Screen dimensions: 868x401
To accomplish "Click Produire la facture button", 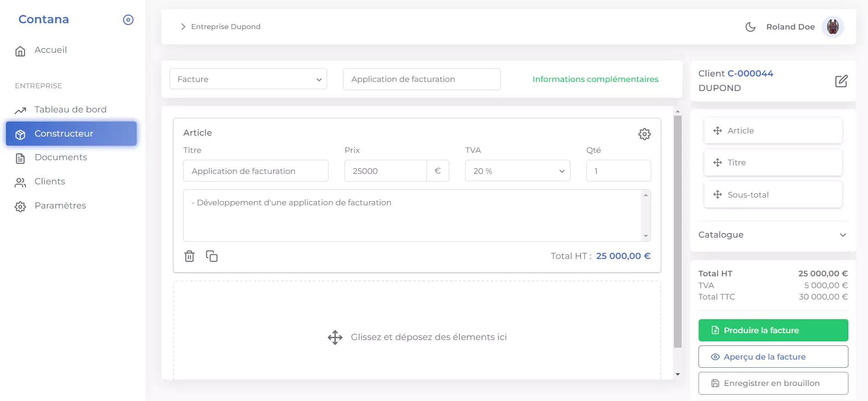I will [773, 330].
